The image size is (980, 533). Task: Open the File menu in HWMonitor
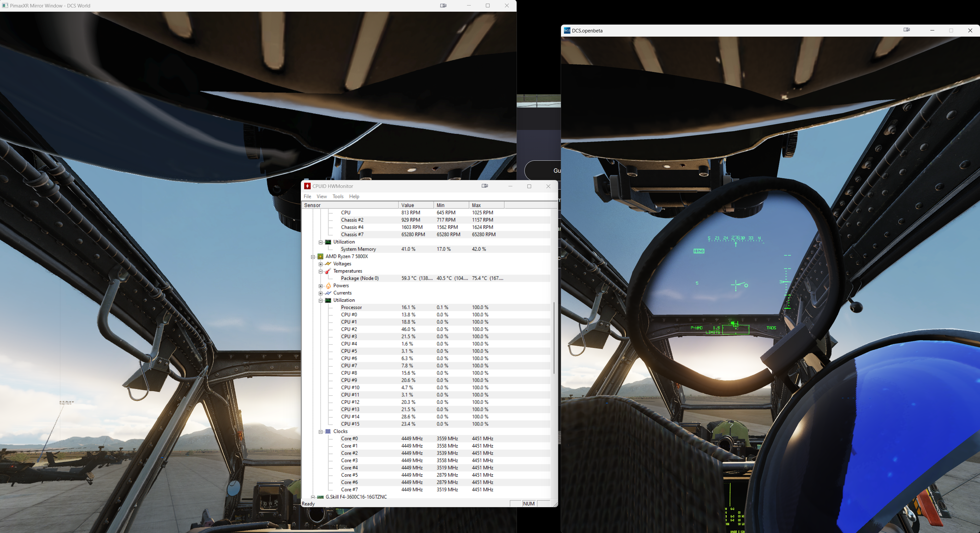pos(307,196)
